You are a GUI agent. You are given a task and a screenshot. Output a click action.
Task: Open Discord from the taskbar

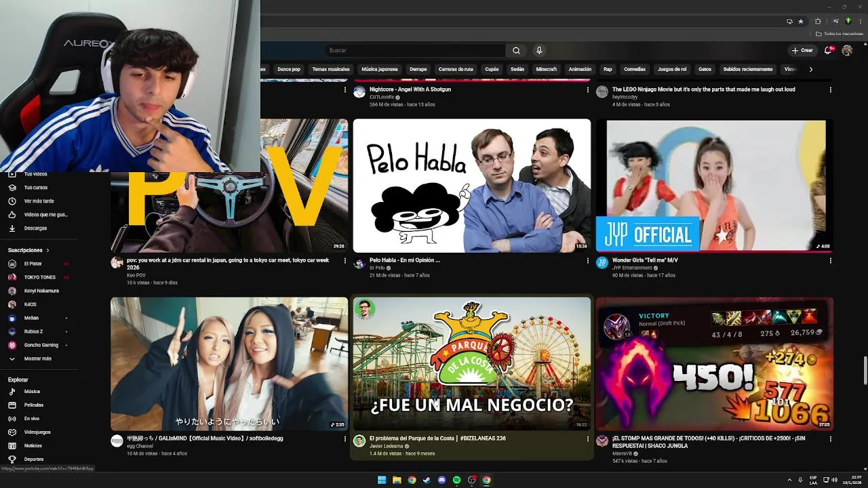click(441, 480)
